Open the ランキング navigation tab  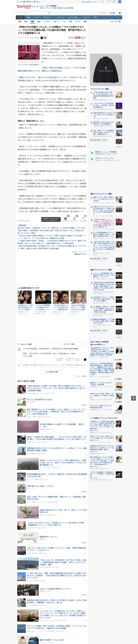[x=86, y=17]
